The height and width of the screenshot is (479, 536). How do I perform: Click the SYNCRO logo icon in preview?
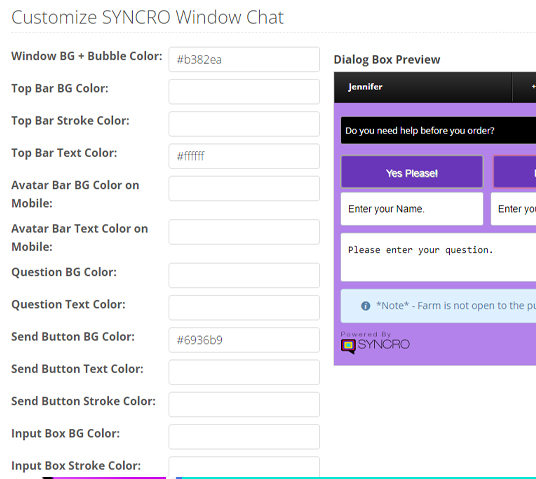click(348, 346)
